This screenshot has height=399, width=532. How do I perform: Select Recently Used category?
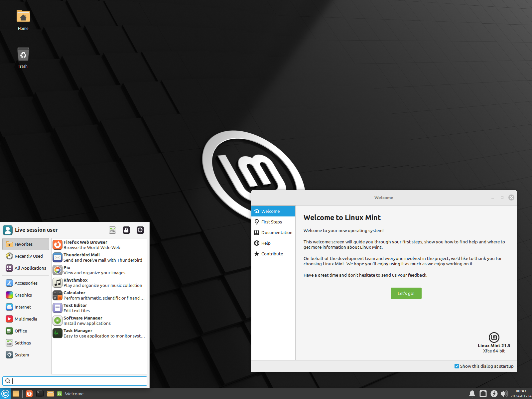point(26,256)
